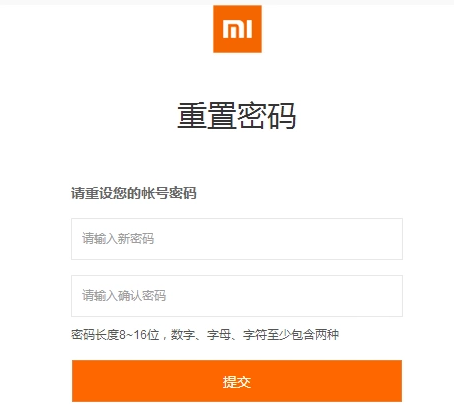Click the 请重设您的帐号密码 label
This screenshot has height=414, width=454.
coord(134,193)
